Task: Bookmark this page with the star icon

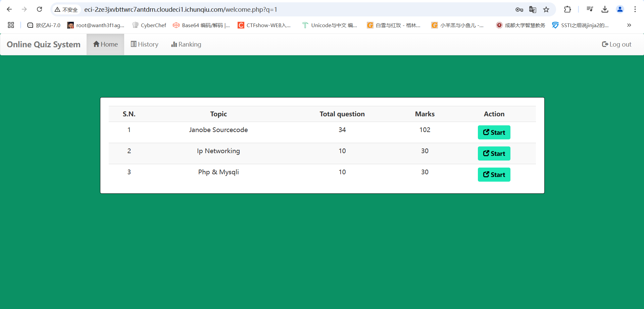Action: coord(546,9)
